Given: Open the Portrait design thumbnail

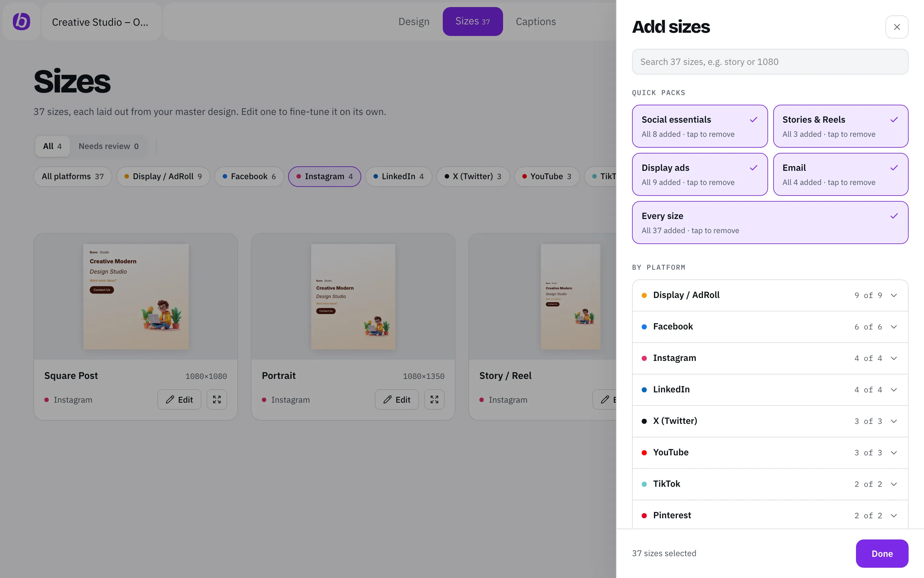Looking at the screenshot, I should coord(353,296).
